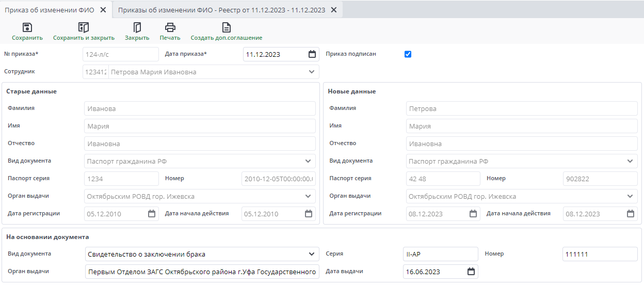Image resolution: width=644 pixels, height=285 pixels.
Task: Click Создать доп.соглашение document icon
Action: (226, 28)
